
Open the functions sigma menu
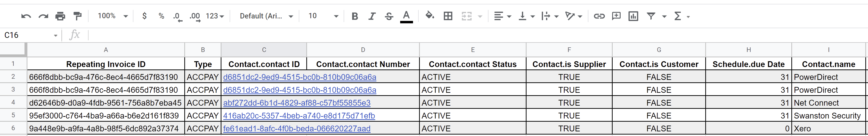pos(681,16)
